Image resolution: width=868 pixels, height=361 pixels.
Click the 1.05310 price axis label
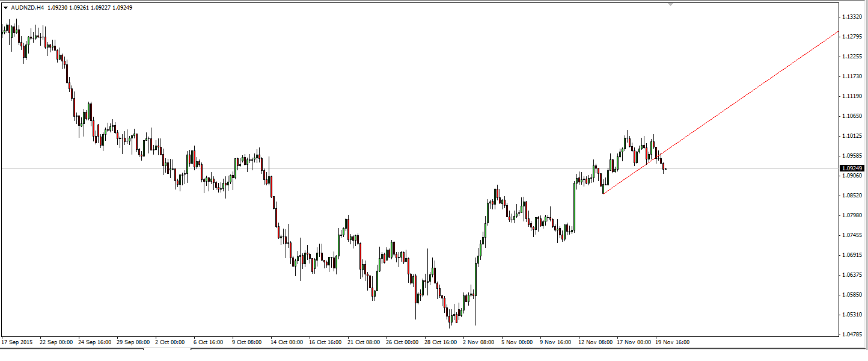point(852,315)
